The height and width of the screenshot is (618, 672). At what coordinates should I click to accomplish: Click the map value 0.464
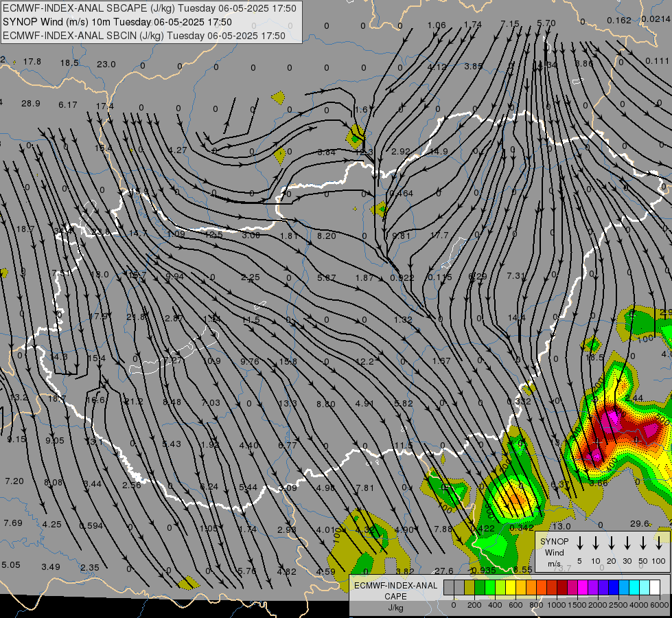(401, 194)
